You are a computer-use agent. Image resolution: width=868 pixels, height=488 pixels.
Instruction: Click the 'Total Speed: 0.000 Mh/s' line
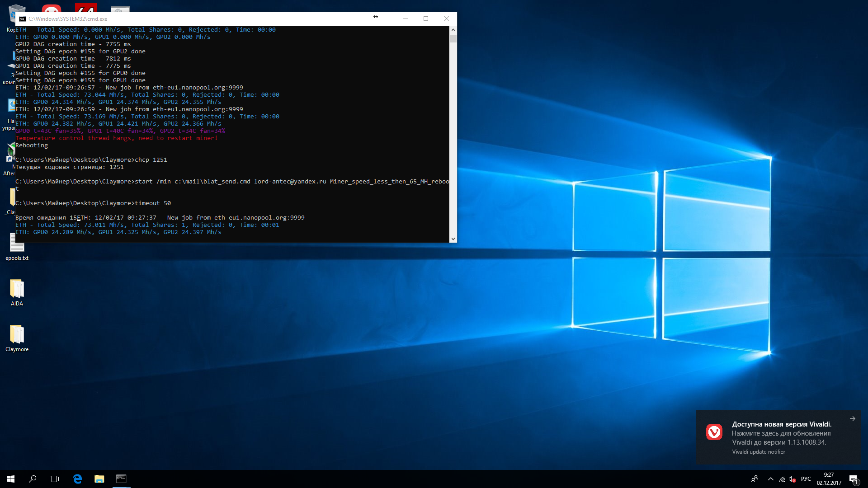[x=146, y=30]
